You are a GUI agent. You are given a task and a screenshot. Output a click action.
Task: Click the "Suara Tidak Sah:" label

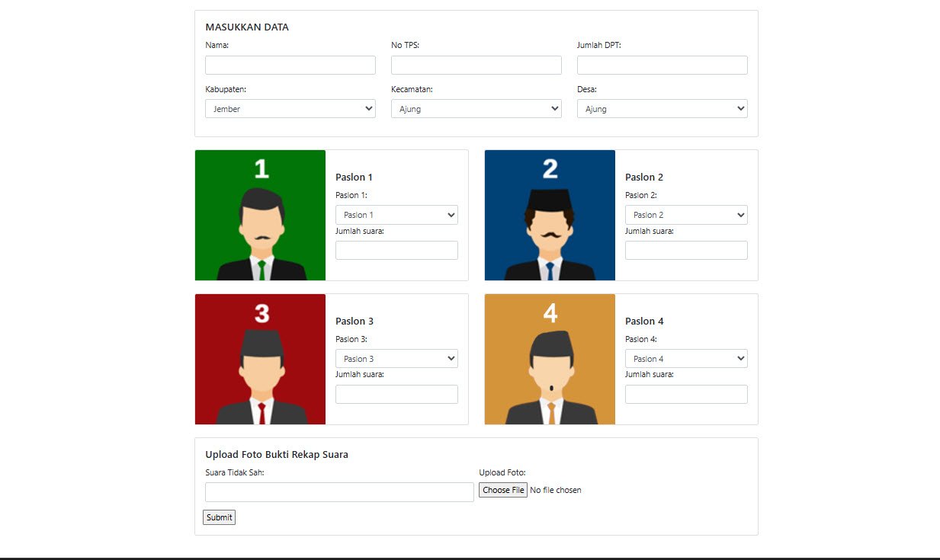point(235,472)
